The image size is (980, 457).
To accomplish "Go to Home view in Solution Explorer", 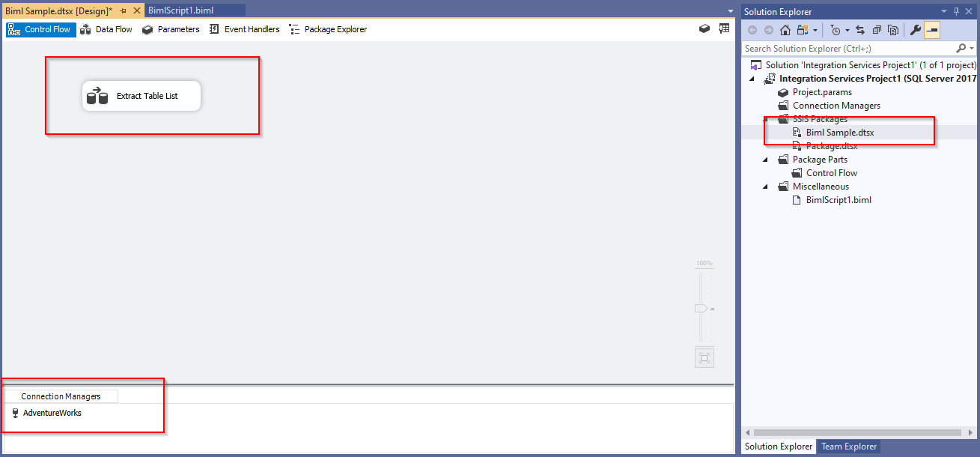I will [x=785, y=30].
